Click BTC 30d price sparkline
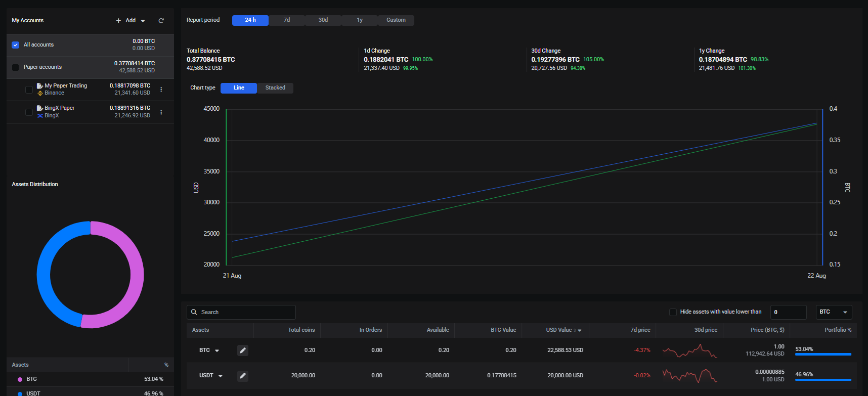Image resolution: width=868 pixels, height=396 pixels. pyautogui.click(x=690, y=350)
